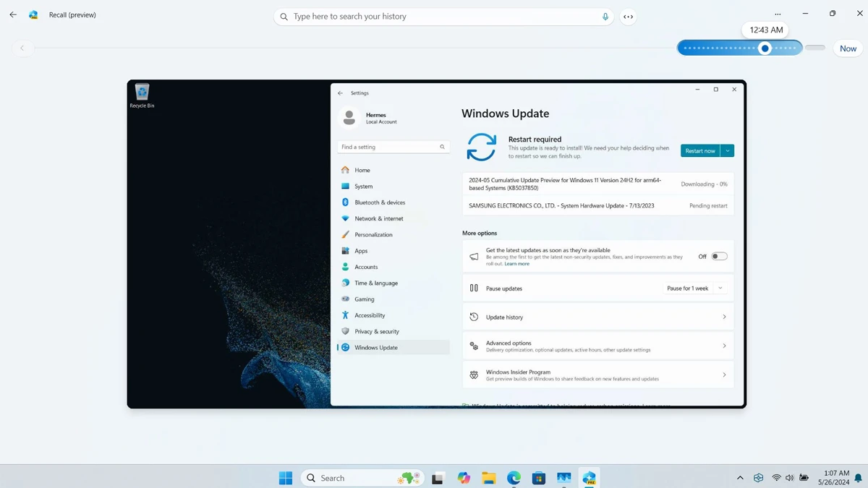
Task: Click the Windows Insider Program icon
Action: pyautogui.click(x=474, y=375)
